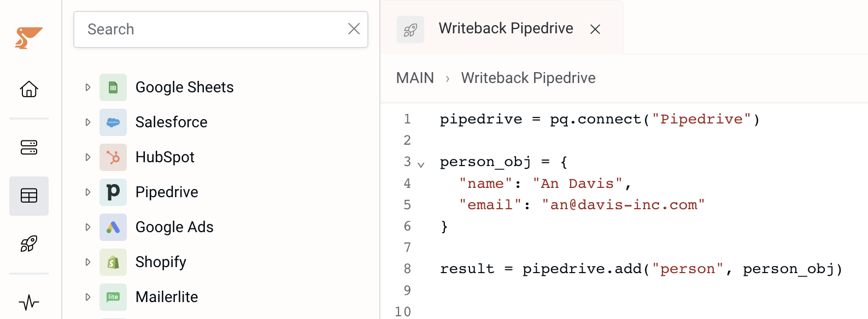868x319 pixels.
Task: Select the Shopify label
Action: [161, 262]
